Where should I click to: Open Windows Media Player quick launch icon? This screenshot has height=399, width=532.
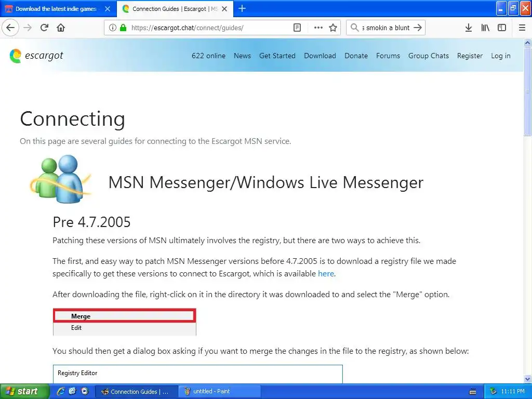(85, 391)
